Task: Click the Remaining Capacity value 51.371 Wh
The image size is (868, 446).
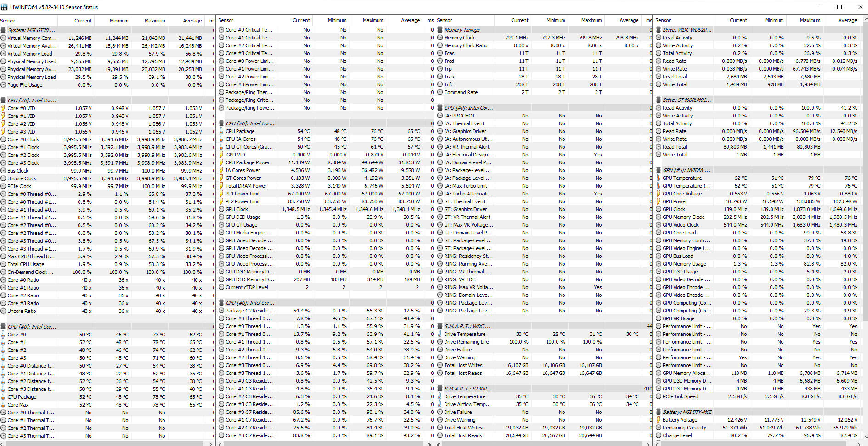Action: click(735, 428)
